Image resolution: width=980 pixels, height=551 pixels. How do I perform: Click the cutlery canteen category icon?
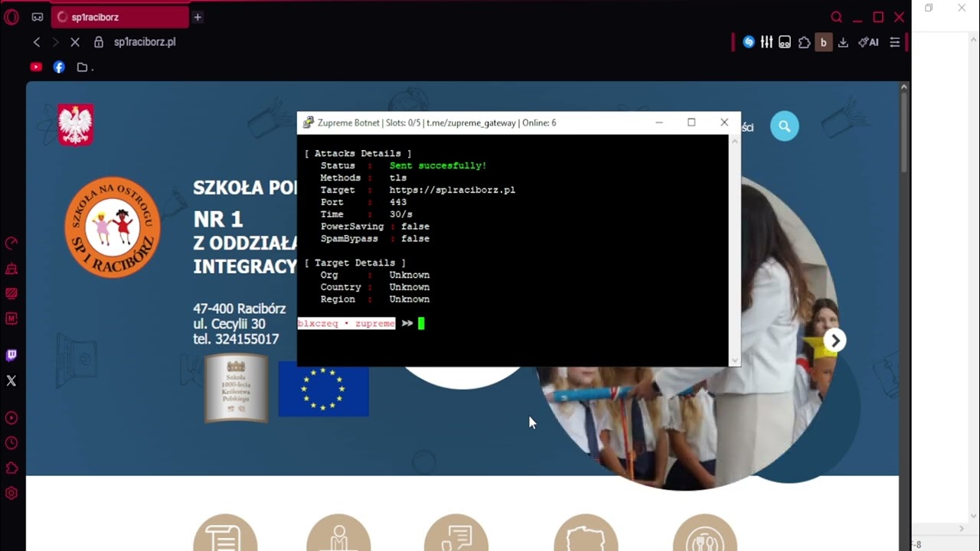click(x=704, y=533)
